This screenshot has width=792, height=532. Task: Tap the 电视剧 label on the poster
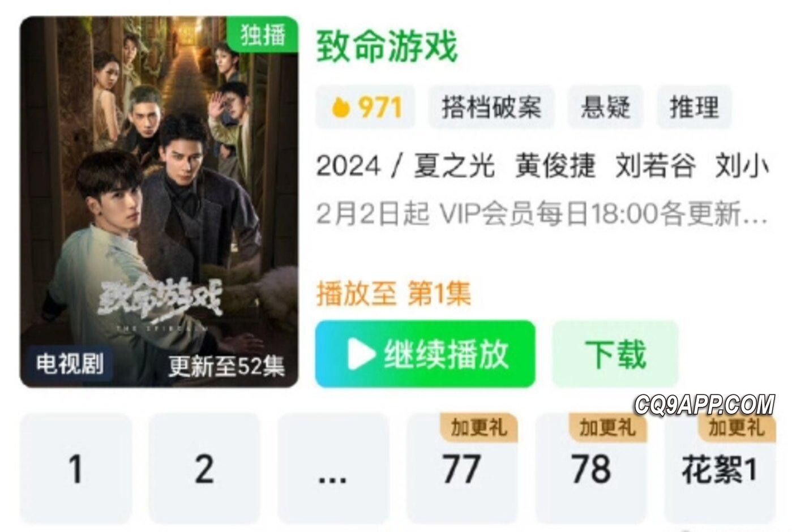[x=70, y=363]
